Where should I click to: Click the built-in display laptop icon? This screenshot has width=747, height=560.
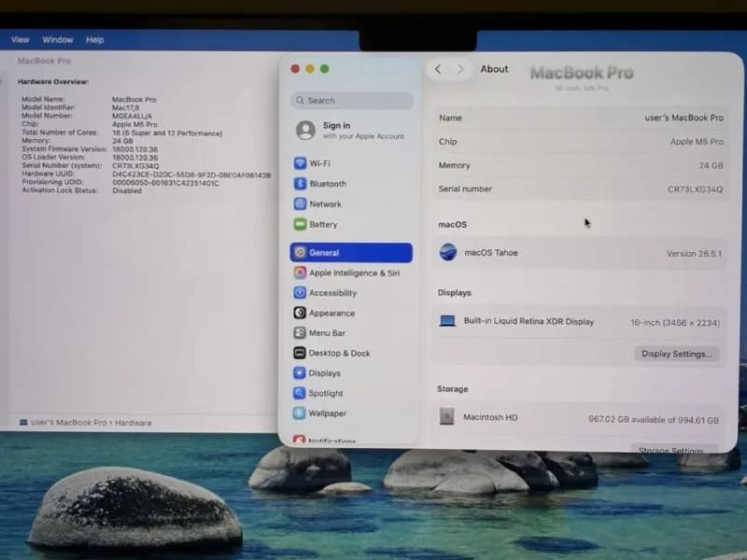[x=447, y=321]
